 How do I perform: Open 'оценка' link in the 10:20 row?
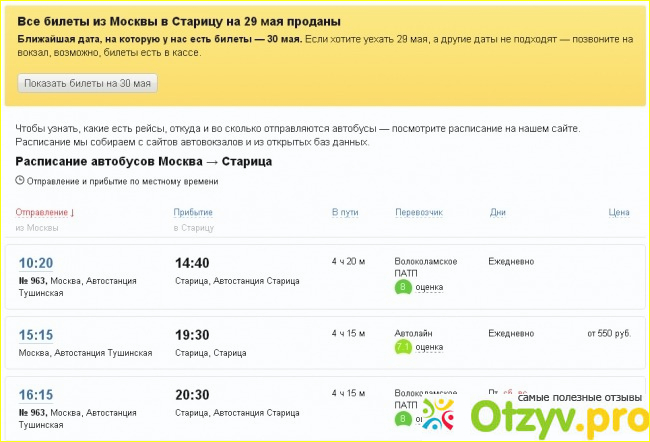click(429, 287)
